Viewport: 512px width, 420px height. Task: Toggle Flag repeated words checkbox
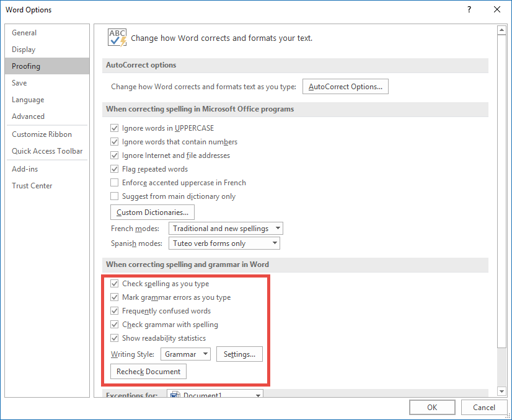pyautogui.click(x=114, y=169)
